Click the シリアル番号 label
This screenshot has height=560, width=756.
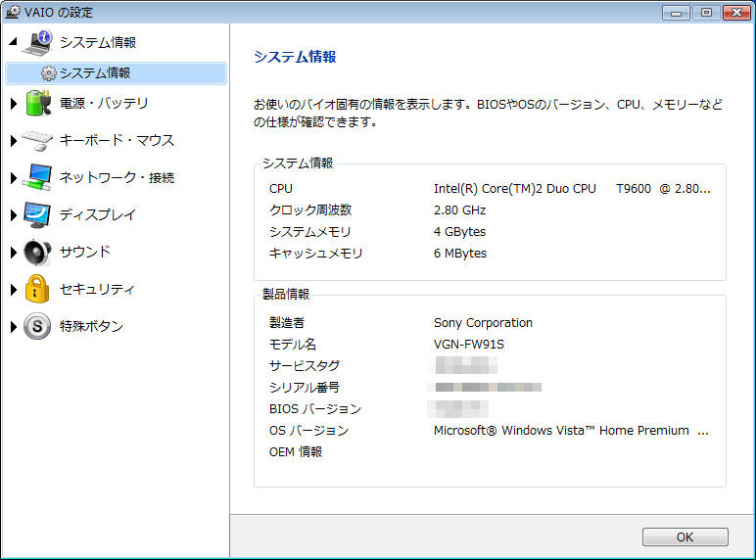pyautogui.click(x=305, y=388)
